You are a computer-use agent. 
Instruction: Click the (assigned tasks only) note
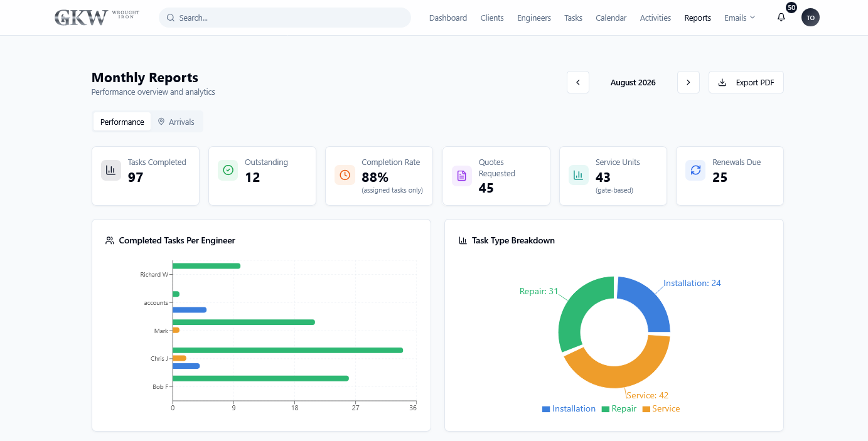(392, 190)
